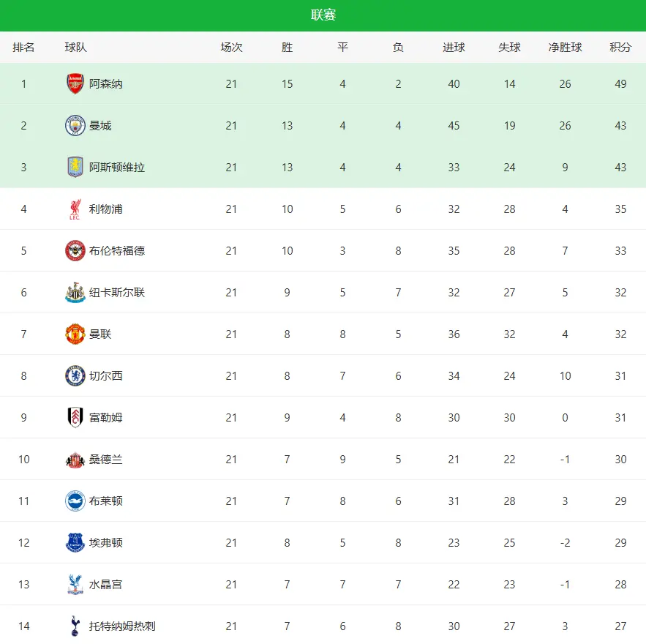The width and height of the screenshot is (646, 644).
Task: Click the 进球 column header
Action: (454, 48)
